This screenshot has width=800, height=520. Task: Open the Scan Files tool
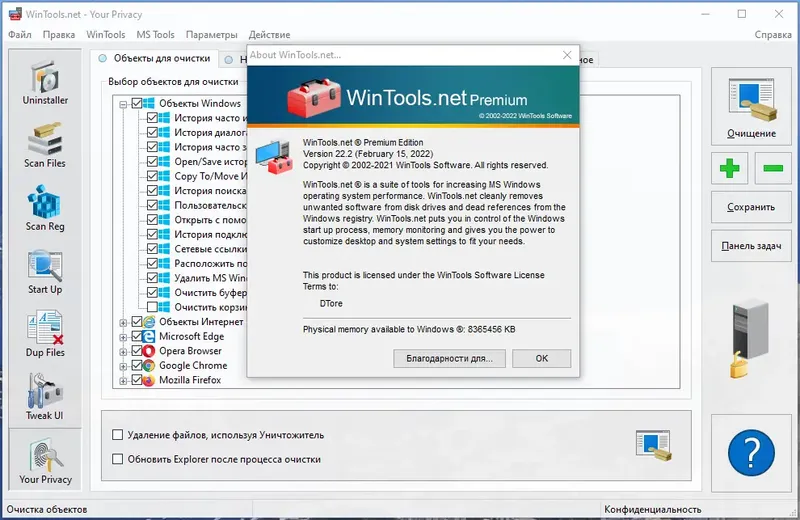pyautogui.click(x=45, y=145)
